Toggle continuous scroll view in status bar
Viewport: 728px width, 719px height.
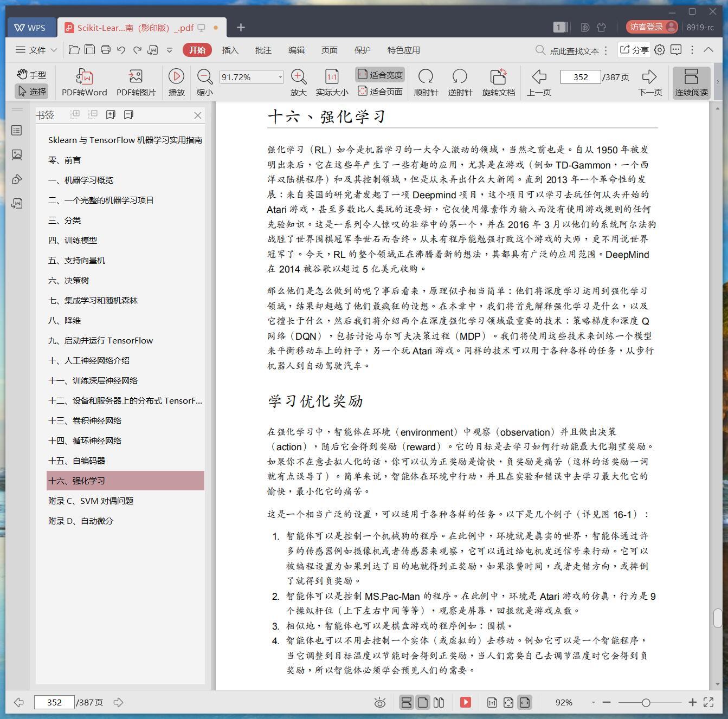pyautogui.click(x=406, y=702)
